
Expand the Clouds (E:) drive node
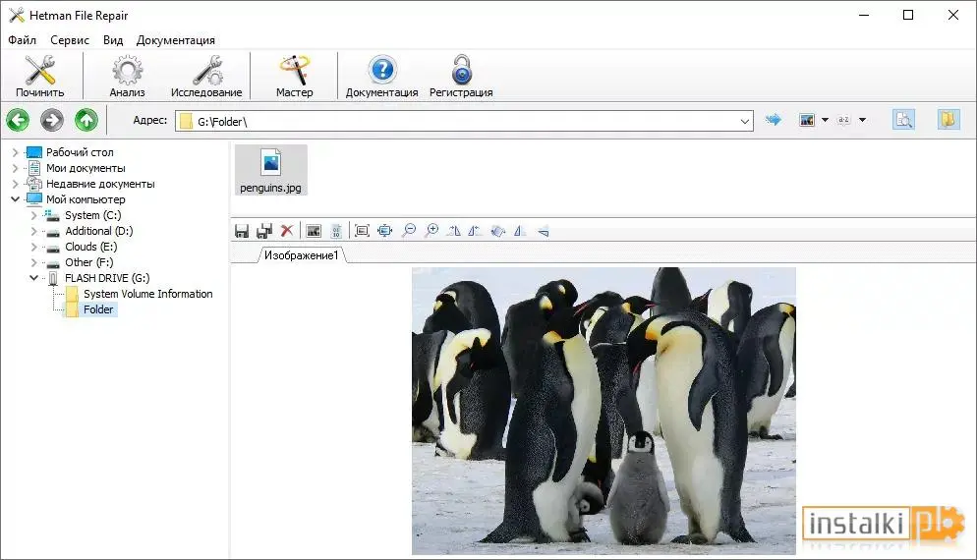coord(34,247)
